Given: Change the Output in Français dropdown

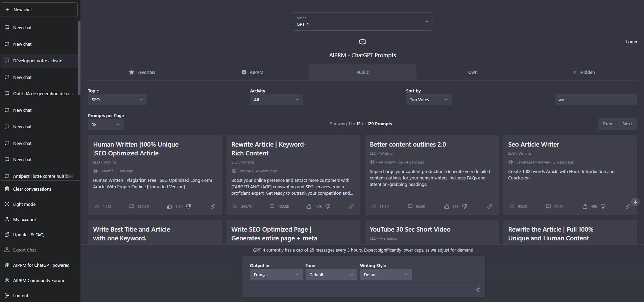Looking at the screenshot, I should click(276, 275).
